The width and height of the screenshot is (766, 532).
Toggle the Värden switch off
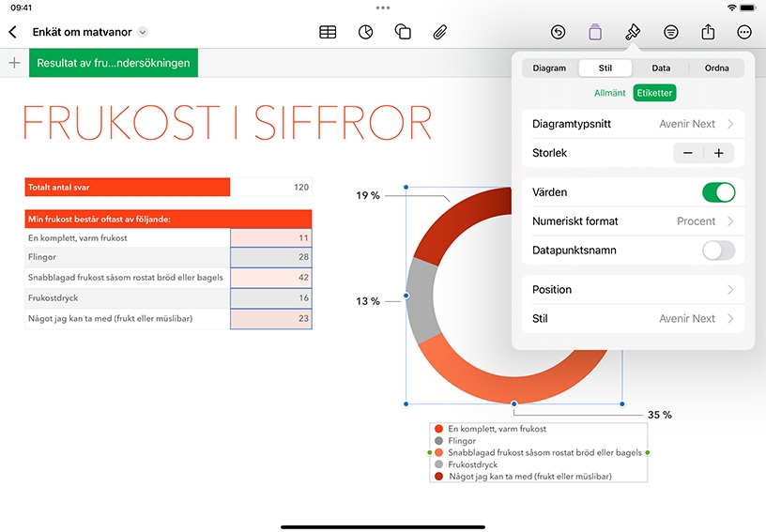[x=718, y=192]
